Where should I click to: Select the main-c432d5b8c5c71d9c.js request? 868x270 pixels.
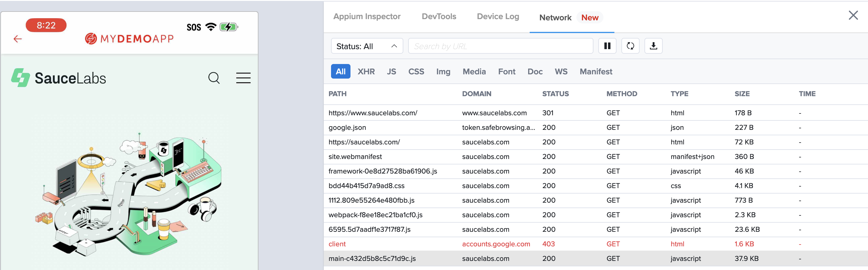click(x=595, y=258)
